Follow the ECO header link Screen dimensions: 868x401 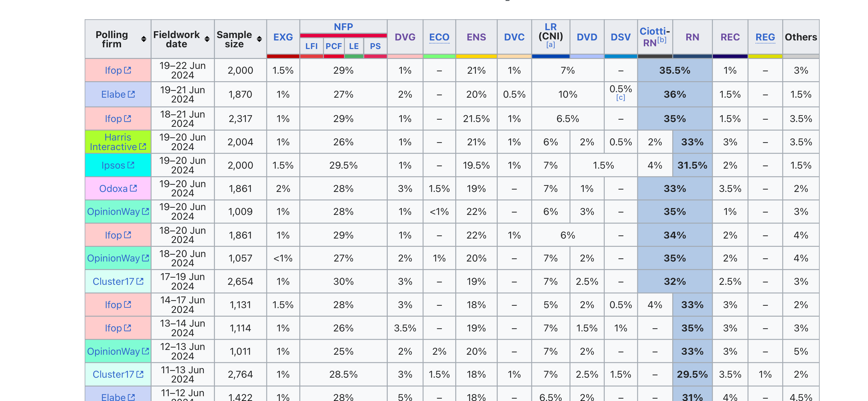(x=439, y=37)
